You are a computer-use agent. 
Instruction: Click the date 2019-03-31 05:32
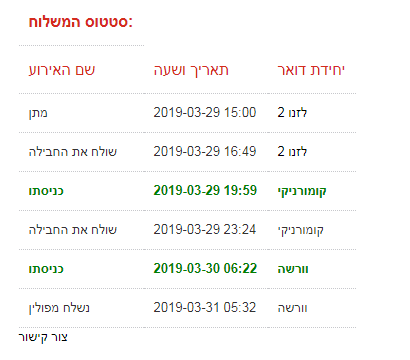coord(205,308)
